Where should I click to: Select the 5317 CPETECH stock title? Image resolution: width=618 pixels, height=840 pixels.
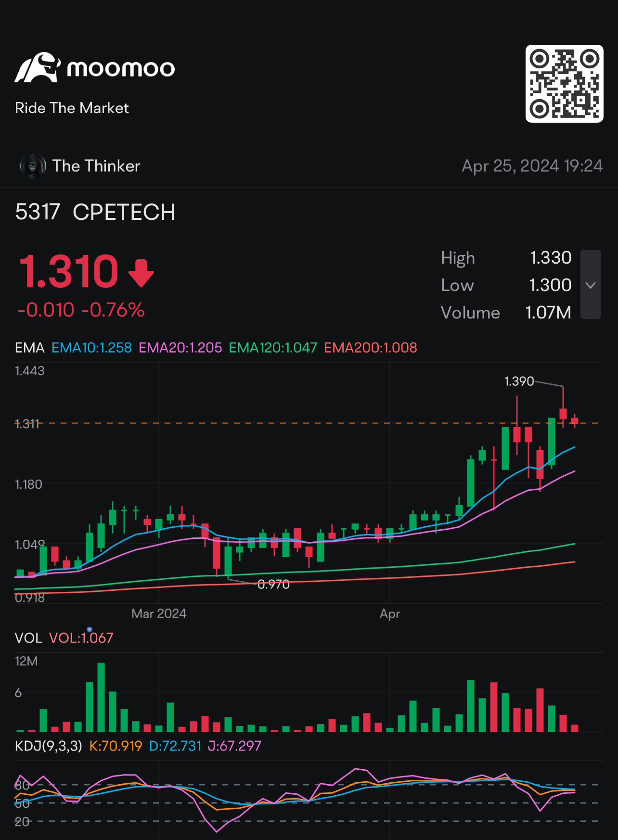coord(95,212)
